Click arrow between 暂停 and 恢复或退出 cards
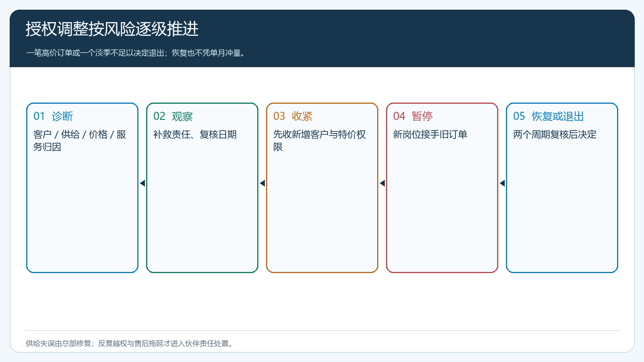The image size is (644, 362). [502, 183]
